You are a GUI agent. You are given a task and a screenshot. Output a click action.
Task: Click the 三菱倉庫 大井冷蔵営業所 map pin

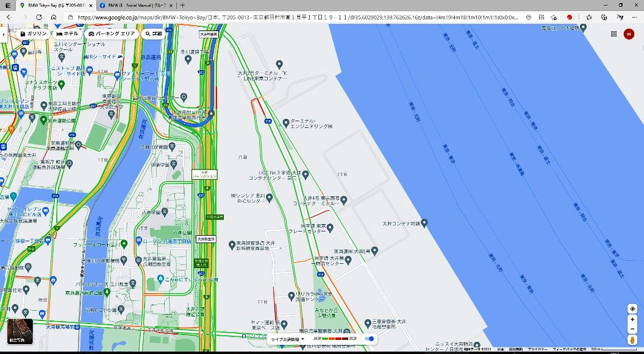click(368, 324)
